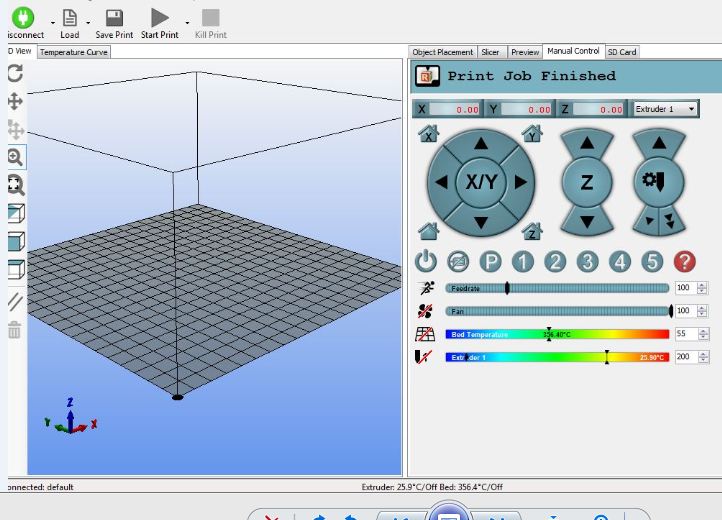Image resolution: width=722 pixels, height=520 pixels.
Task: Run custom script button 5
Action: click(x=652, y=262)
